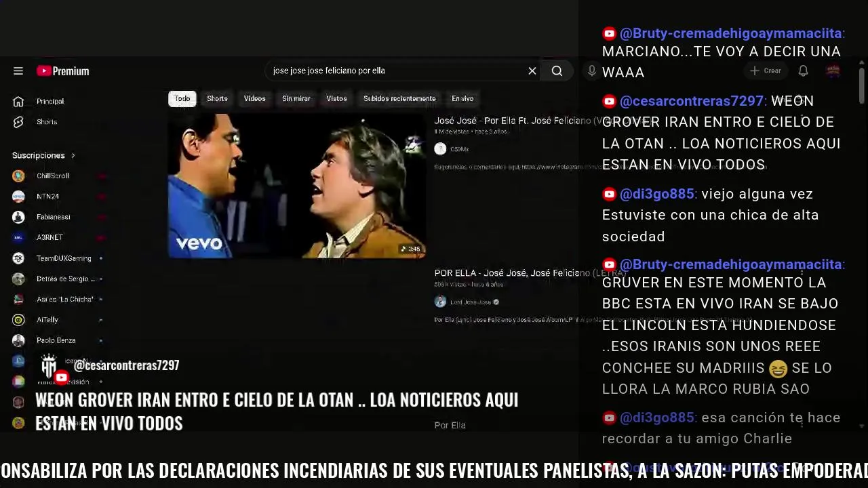Select the Vistos filter chip
868x488 pixels.
[x=336, y=99]
